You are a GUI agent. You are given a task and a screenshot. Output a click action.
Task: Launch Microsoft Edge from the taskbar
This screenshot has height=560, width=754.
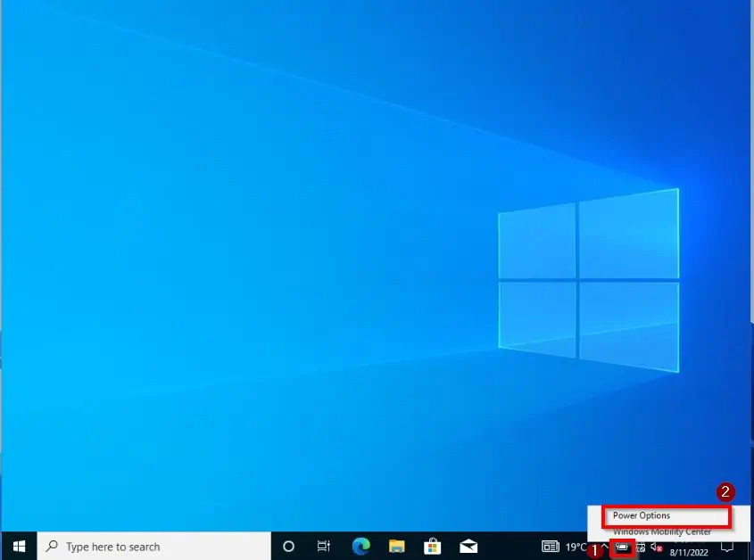(360, 546)
